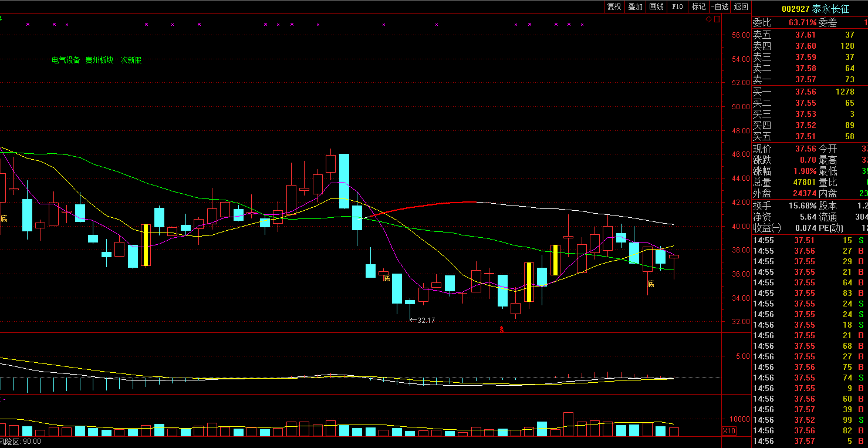The height and width of the screenshot is (448, 868).
Task: Click the 委比 63.71% value
Action: 802,23
